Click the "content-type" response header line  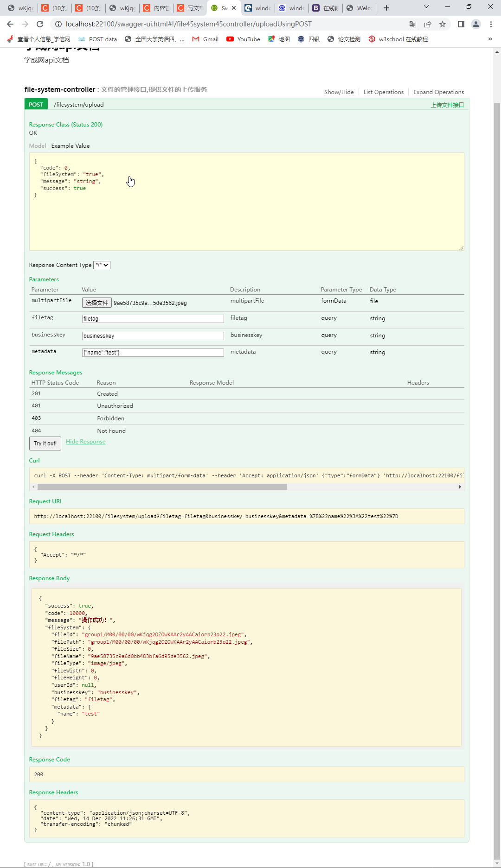click(115, 813)
